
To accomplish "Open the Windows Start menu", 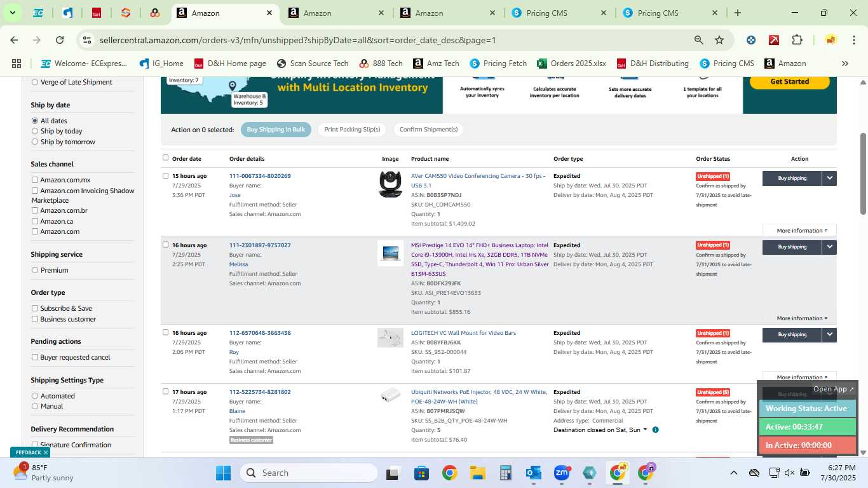I will [x=223, y=473].
